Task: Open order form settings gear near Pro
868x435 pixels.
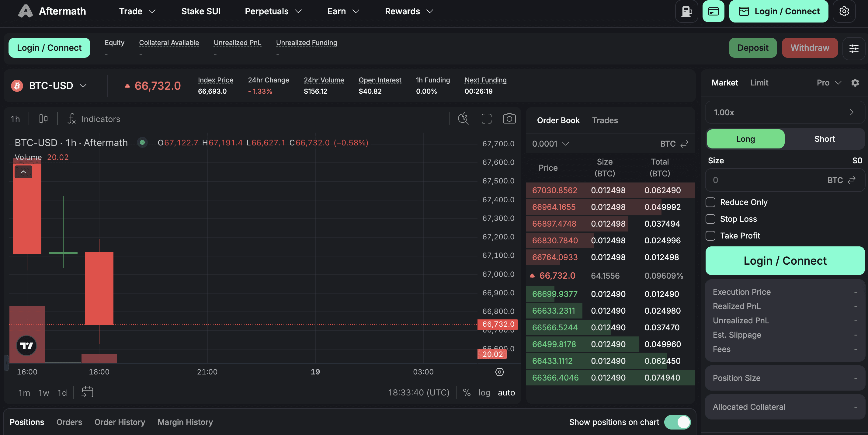Action: click(x=855, y=83)
